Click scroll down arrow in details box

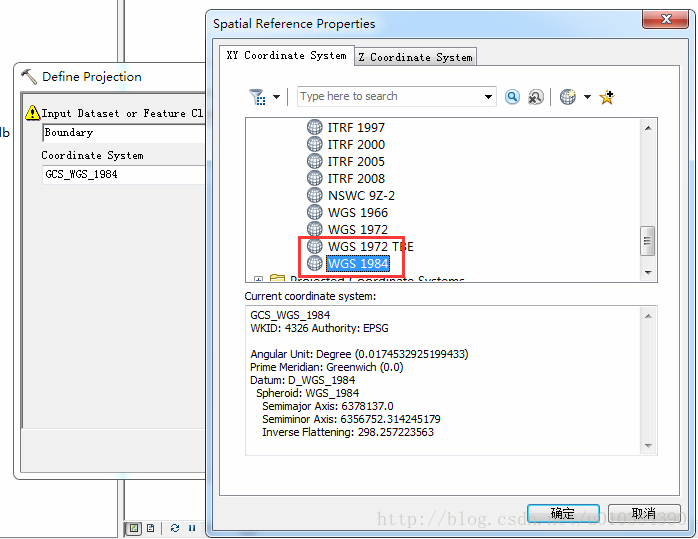(648, 446)
